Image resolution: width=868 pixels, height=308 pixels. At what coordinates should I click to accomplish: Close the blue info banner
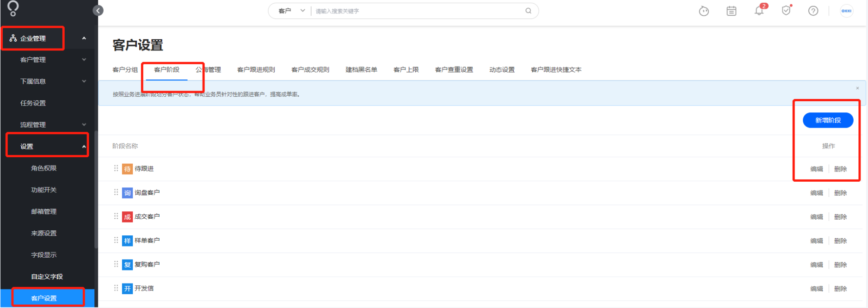pyautogui.click(x=857, y=88)
